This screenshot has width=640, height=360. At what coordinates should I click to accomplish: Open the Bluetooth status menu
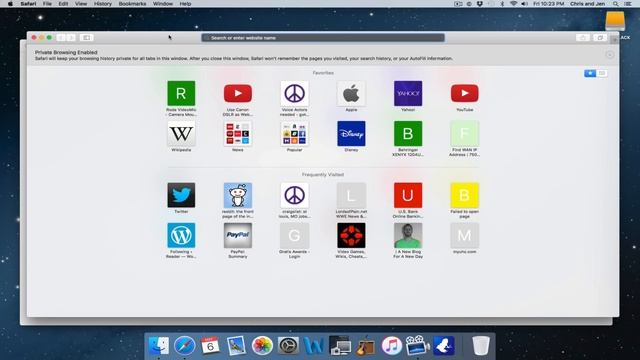pos(502,4)
